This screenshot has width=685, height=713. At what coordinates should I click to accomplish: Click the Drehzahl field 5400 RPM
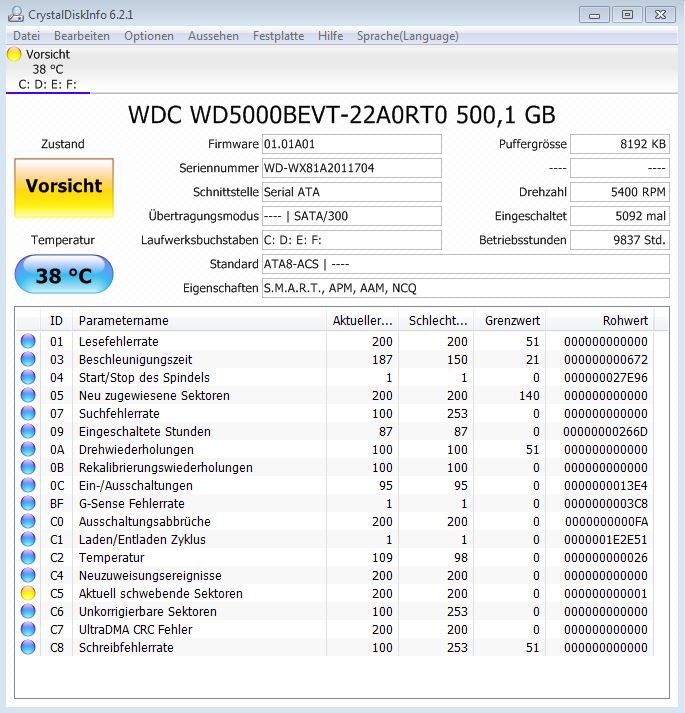pyautogui.click(x=620, y=192)
